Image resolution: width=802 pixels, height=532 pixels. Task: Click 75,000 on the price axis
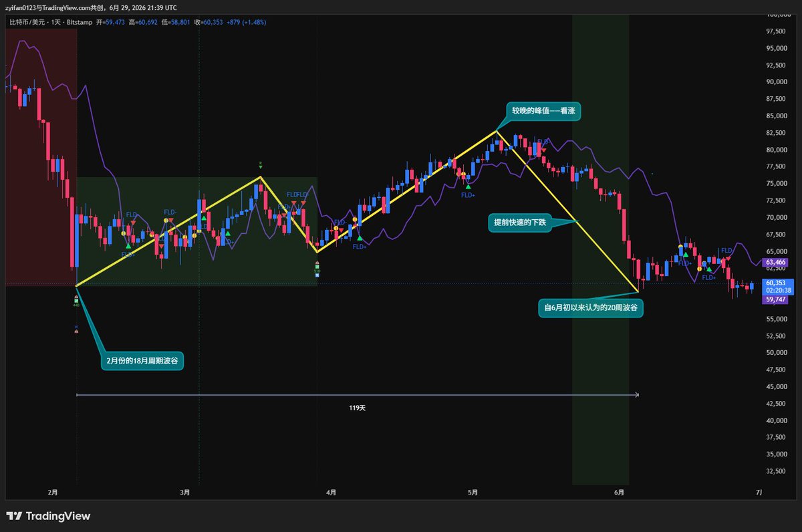(775, 184)
